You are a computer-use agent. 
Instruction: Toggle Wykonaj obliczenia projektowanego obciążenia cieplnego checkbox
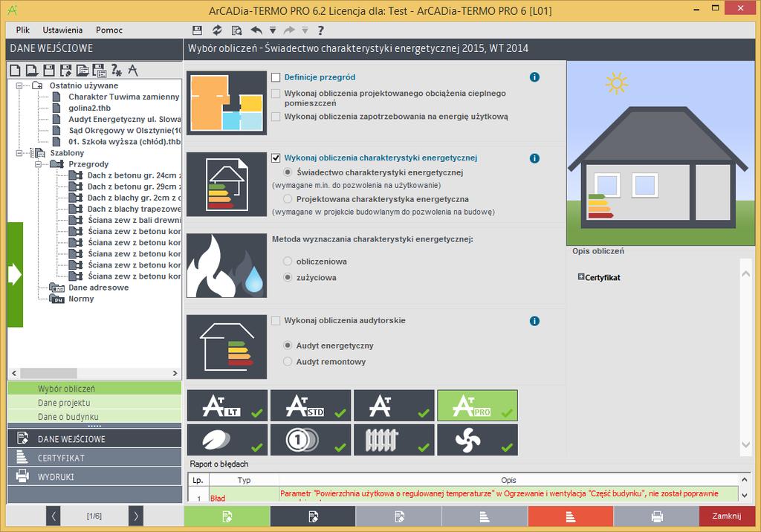tap(276, 93)
